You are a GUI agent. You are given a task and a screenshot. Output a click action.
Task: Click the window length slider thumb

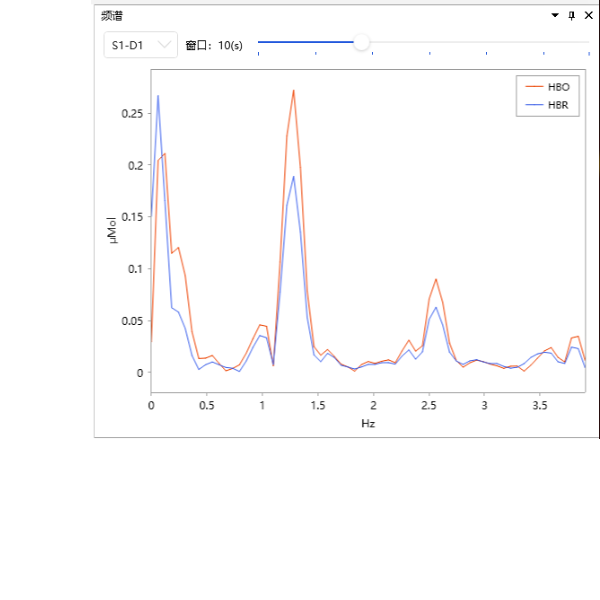coord(362,42)
